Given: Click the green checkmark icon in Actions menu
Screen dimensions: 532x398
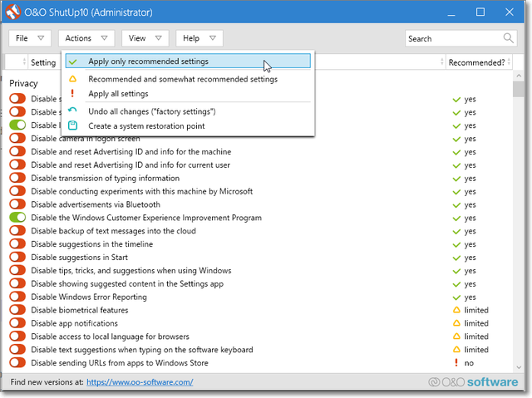Looking at the screenshot, I should [x=73, y=61].
